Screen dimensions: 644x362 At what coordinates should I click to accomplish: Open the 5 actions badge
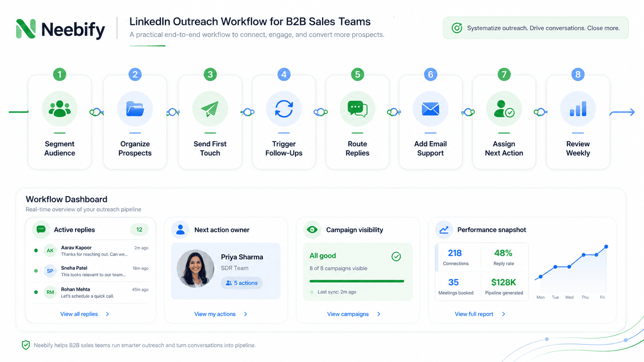[241, 283]
